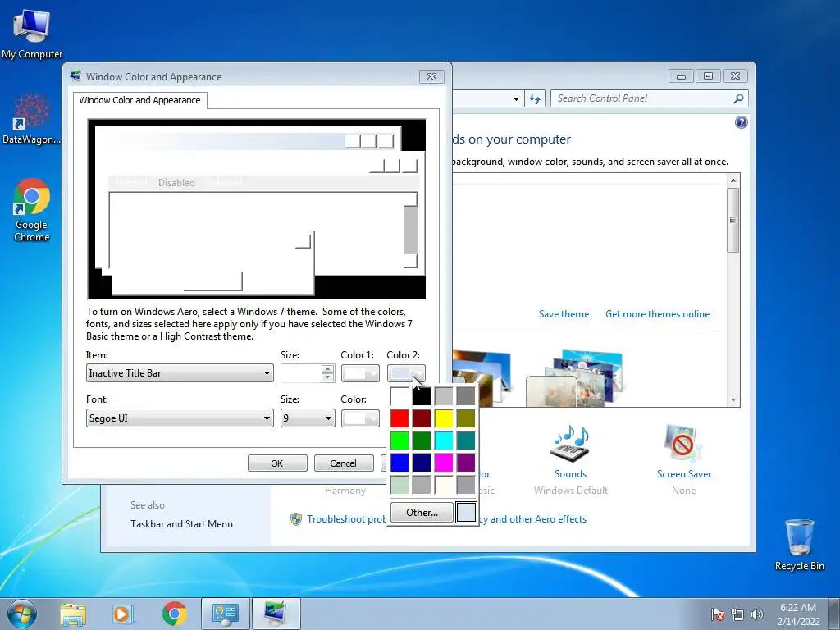
Task: Pick the olive swatch
Action: [x=466, y=418]
